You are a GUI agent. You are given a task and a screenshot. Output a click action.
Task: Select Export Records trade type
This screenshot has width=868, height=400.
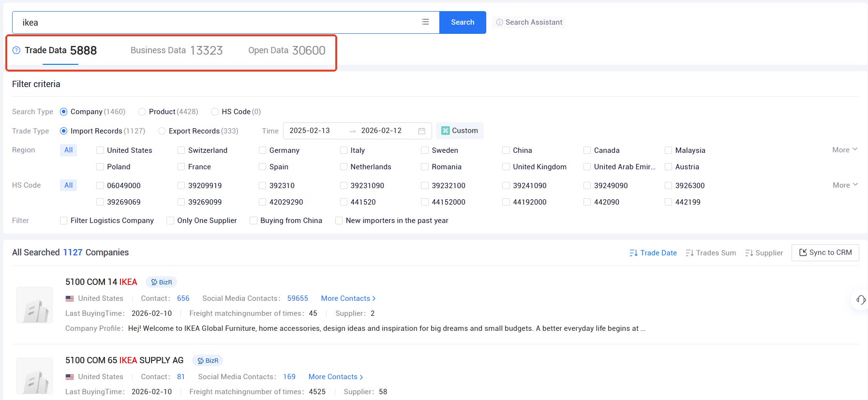(162, 131)
